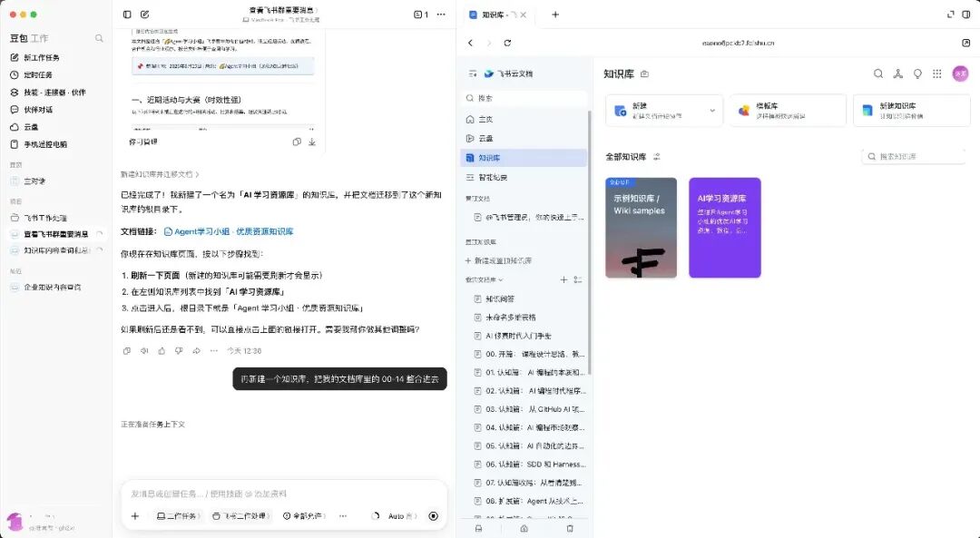Add a document with the library plus icon
Viewport: 980px width, 538px height.
[563, 280]
